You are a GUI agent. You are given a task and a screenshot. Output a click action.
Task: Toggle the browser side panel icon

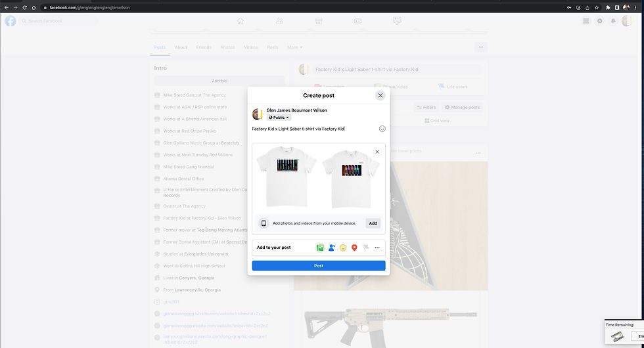(x=617, y=7)
